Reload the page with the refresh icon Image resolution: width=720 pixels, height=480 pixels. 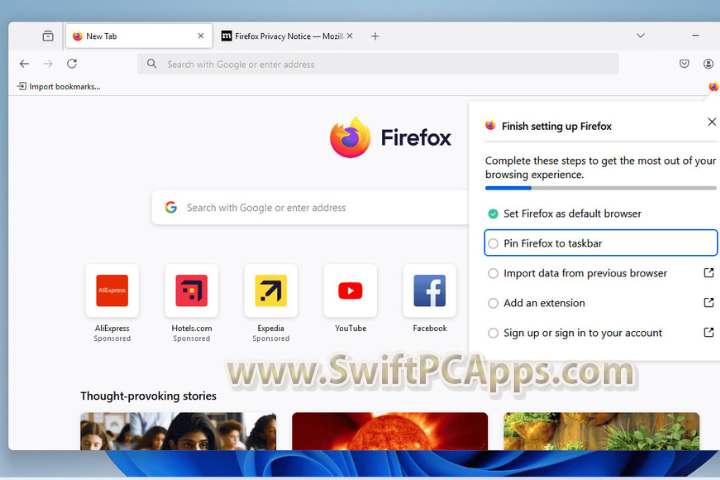click(x=72, y=64)
